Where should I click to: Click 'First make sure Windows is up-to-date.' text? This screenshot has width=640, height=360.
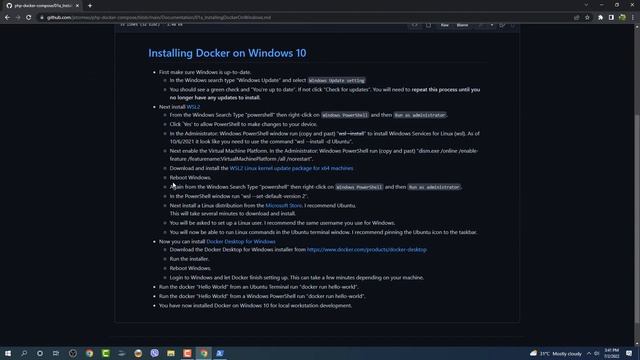(205, 72)
